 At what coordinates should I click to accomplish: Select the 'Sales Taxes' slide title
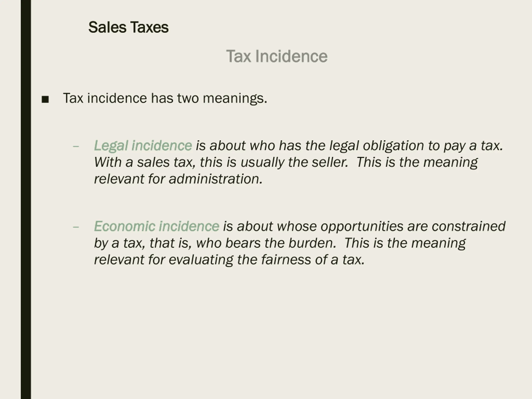(x=128, y=27)
